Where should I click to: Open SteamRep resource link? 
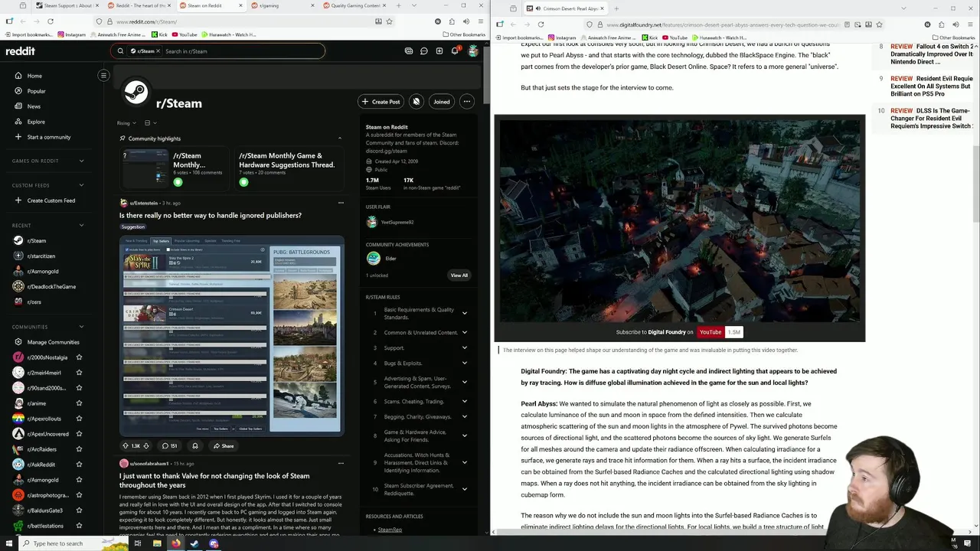[x=390, y=530]
